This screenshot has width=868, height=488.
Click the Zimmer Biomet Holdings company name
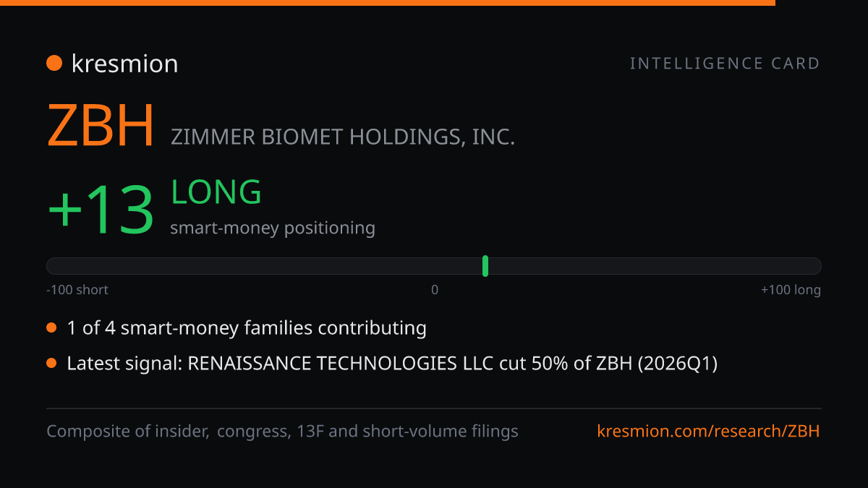[x=343, y=137]
